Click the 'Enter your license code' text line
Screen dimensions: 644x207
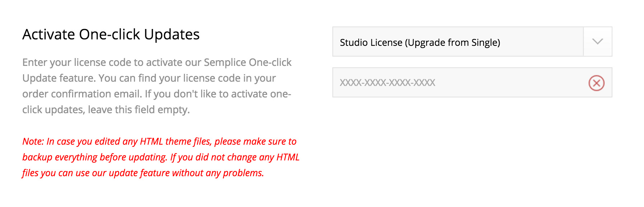[157, 62]
